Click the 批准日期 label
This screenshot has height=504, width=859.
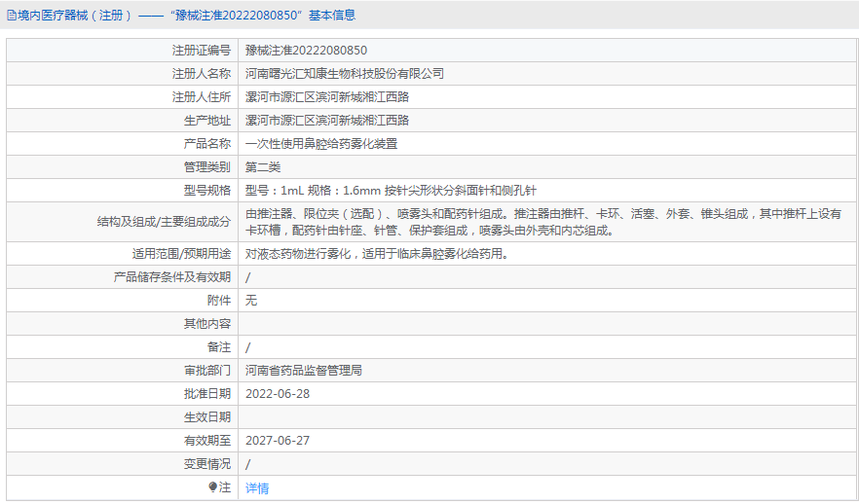[207, 394]
